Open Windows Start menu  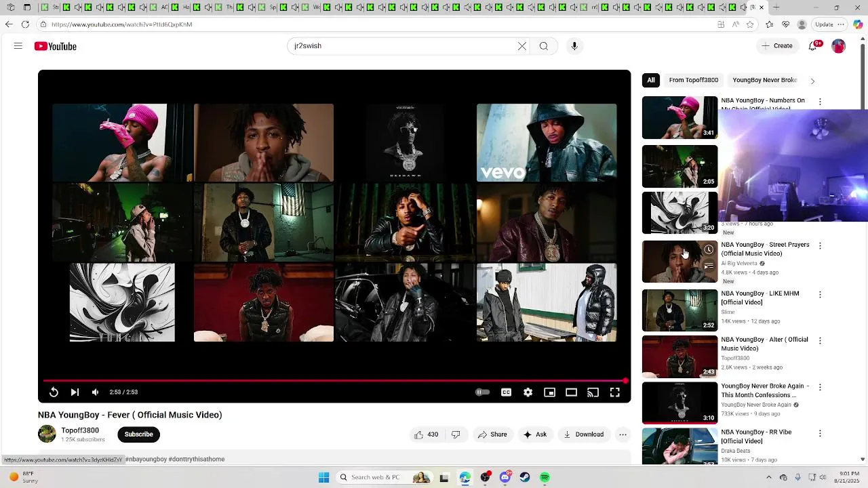pos(324,477)
